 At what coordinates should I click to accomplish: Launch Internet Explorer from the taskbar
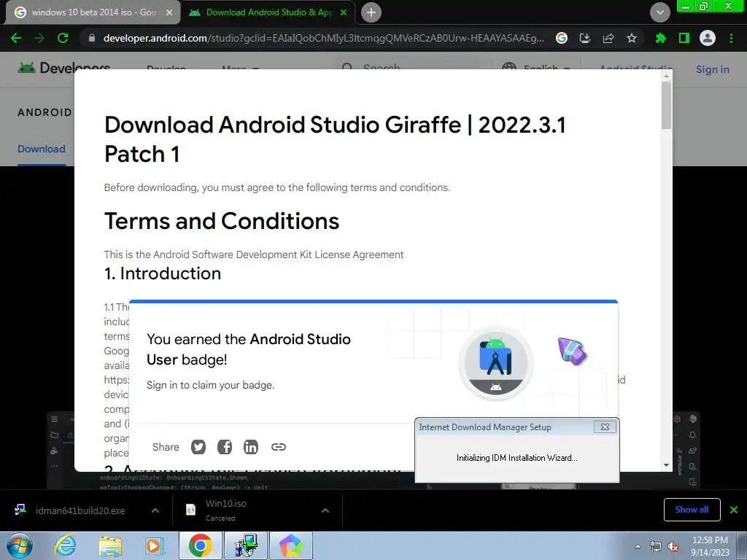coord(65,545)
